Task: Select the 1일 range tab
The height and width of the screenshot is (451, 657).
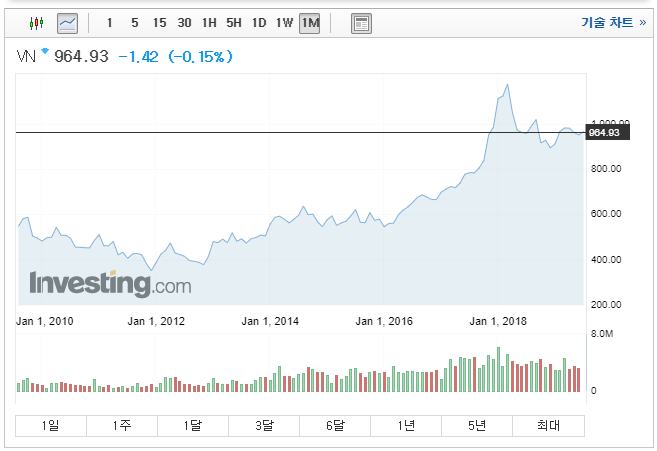Action: [x=51, y=426]
